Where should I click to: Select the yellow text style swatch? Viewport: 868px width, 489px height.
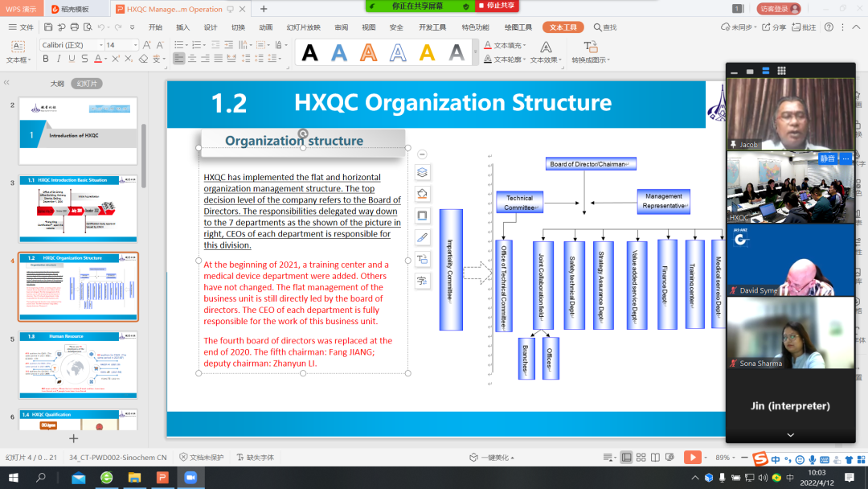pos(427,53)
